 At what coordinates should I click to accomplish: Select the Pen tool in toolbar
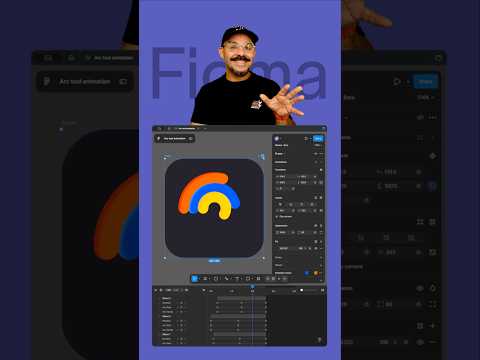[227, 278]
